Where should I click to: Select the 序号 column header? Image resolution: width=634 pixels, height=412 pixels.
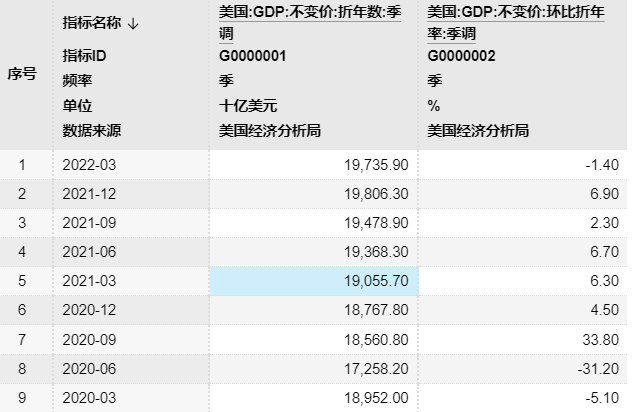coord(22,73)
